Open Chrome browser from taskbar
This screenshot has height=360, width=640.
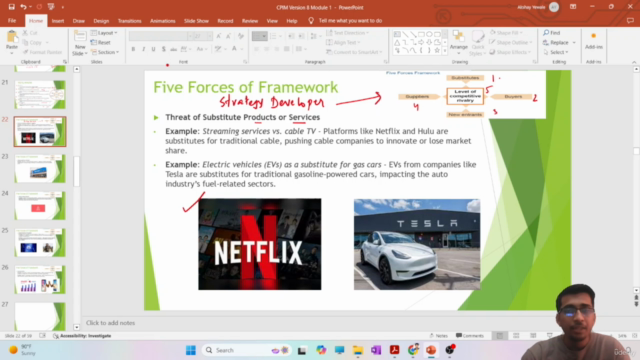413,350
